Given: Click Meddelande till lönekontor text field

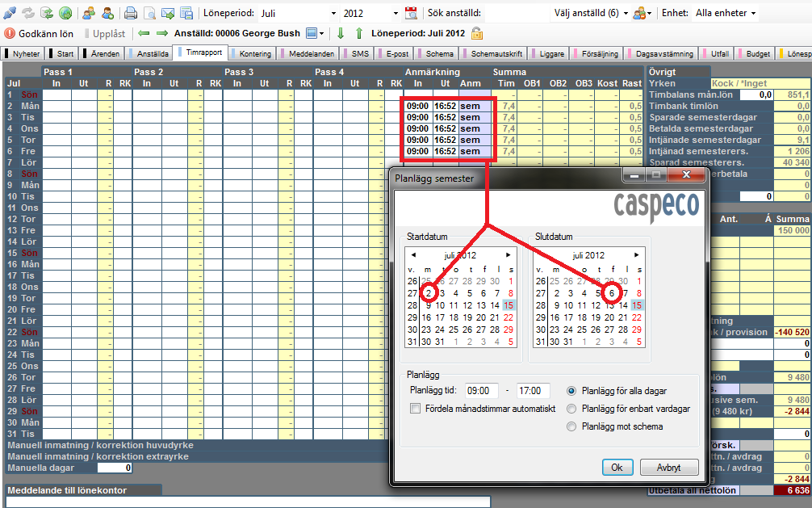Looking at the screenshot, I should (x=248, y=502).
